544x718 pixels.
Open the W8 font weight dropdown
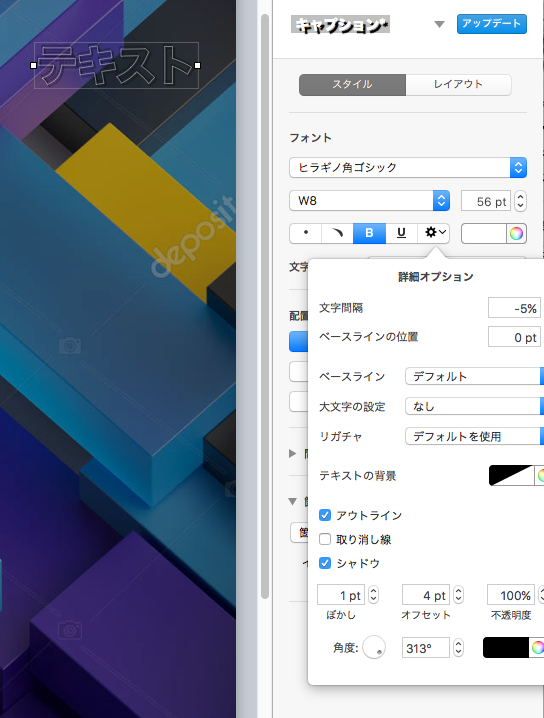(369, 201)
